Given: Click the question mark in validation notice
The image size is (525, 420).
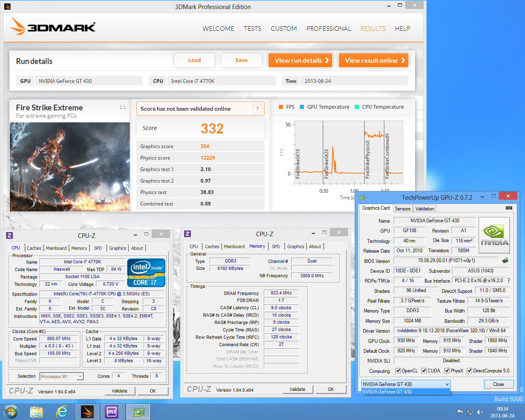Looking at the screenshot, I should coord(257,108).
